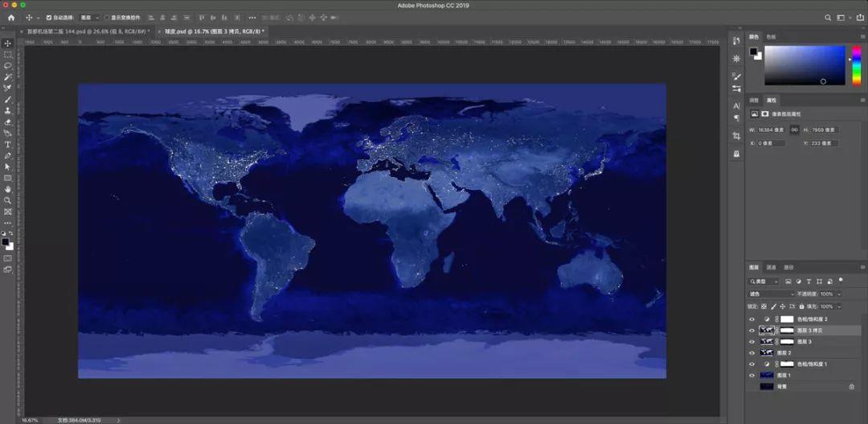Change screen mode icon at toolbox bottom
The height and width of the screenshot is (424, 868).
8,270
